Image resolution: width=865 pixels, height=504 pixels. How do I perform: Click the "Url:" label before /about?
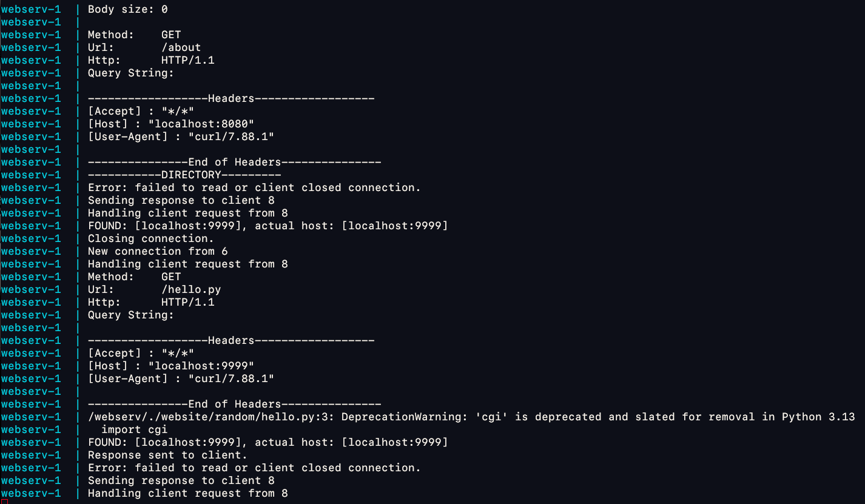101,47
